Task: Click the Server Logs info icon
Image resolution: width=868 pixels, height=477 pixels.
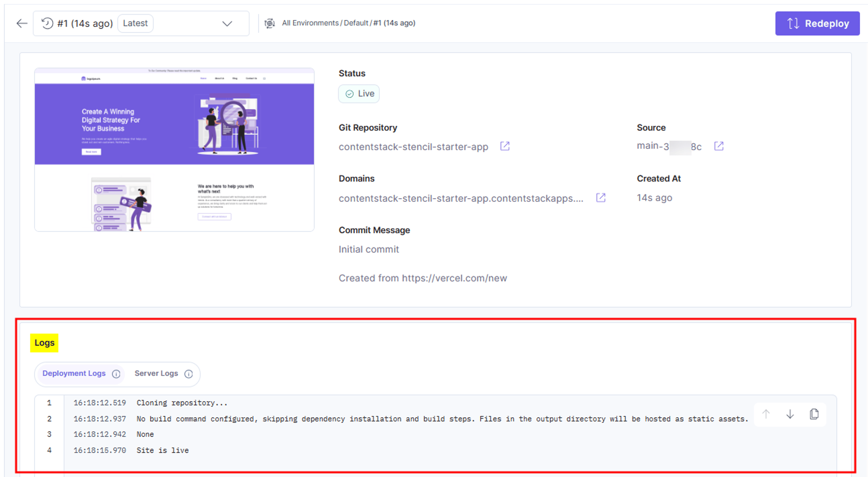Action: [x=189, y=374]
